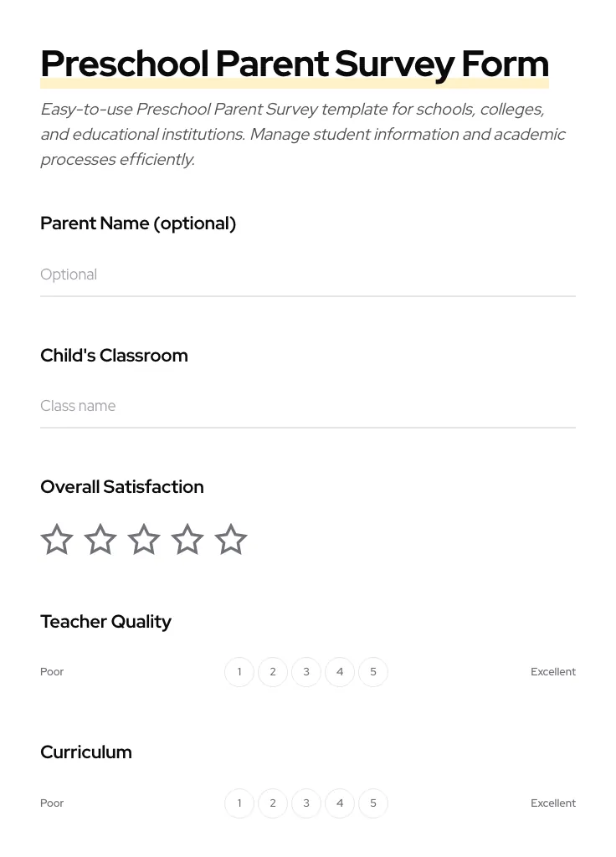Click the Parent Name optional input field
The image size is (616, 857).
tap(308, 275)
